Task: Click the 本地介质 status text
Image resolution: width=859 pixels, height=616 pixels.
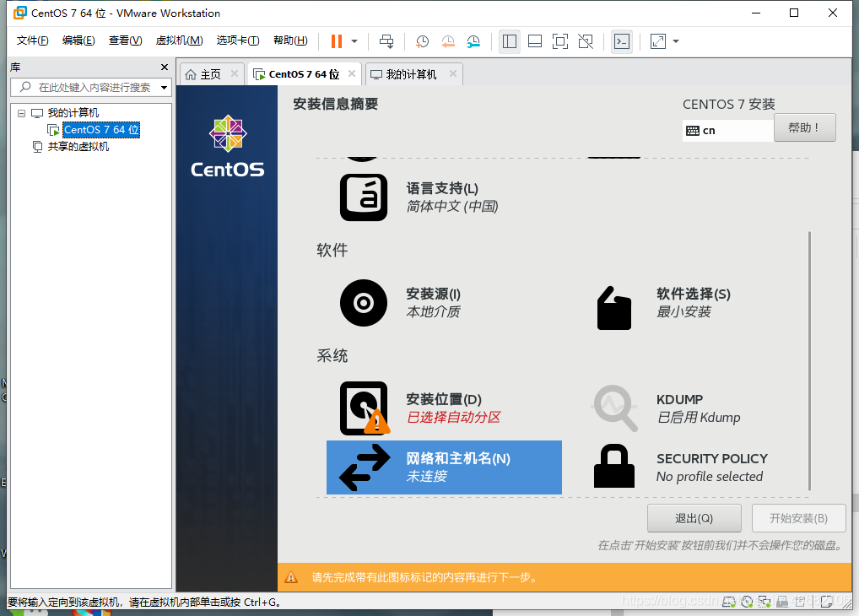Action: pyautogui.click(x=434, y=312)
